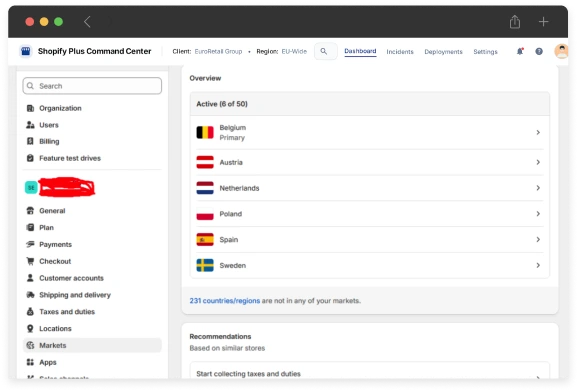Focus the sidebar Search field
This screenshot has width=579, height=392.
point(92,86)
